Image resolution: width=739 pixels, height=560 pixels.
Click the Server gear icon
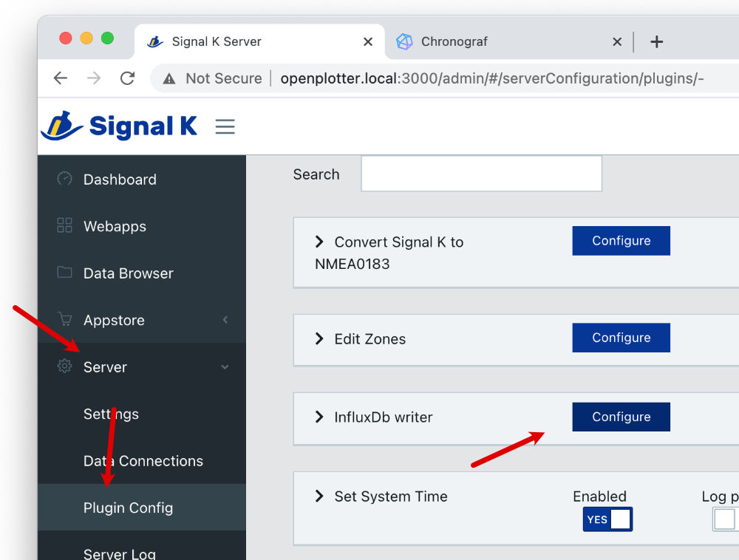point(65,366)
